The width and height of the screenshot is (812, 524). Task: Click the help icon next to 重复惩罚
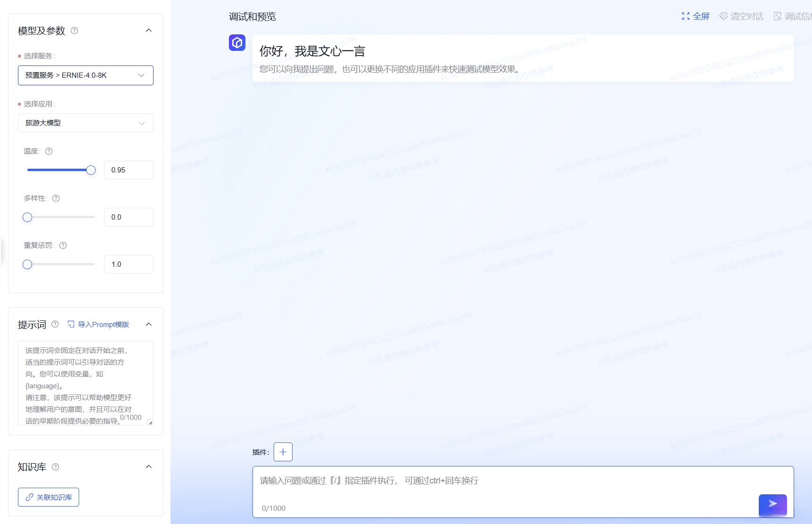click(x=63, y=246)
